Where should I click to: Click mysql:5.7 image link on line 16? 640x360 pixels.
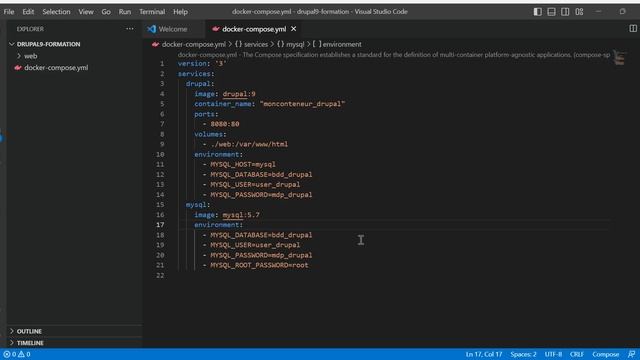click(241, 215)
